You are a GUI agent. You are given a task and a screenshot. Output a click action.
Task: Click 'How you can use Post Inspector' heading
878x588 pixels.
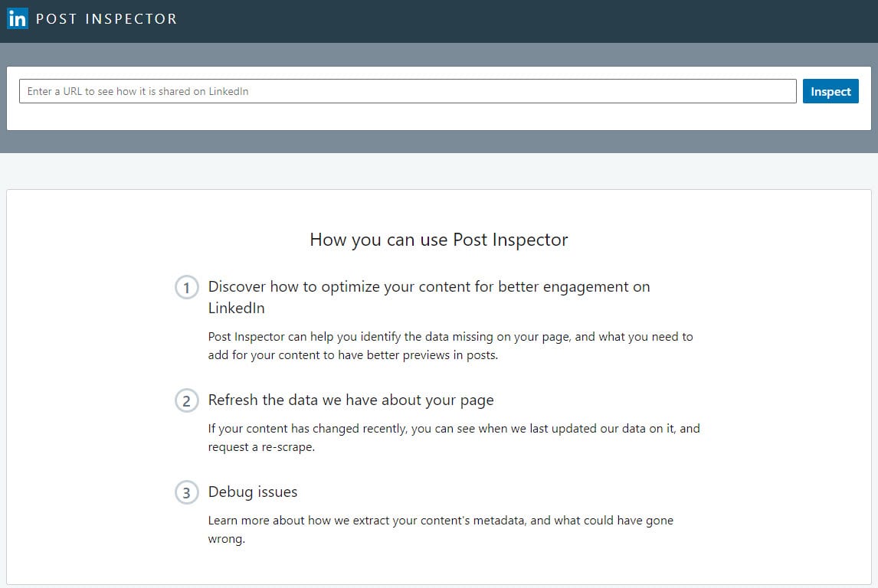[438, 240]
